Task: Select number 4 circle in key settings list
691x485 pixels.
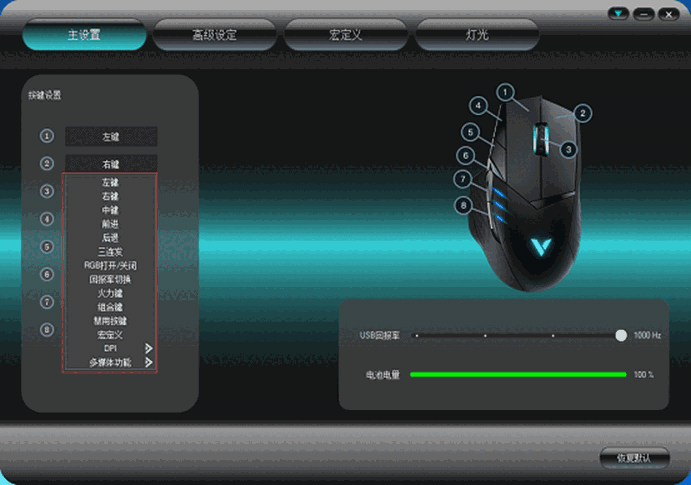Action: (47, 219)
